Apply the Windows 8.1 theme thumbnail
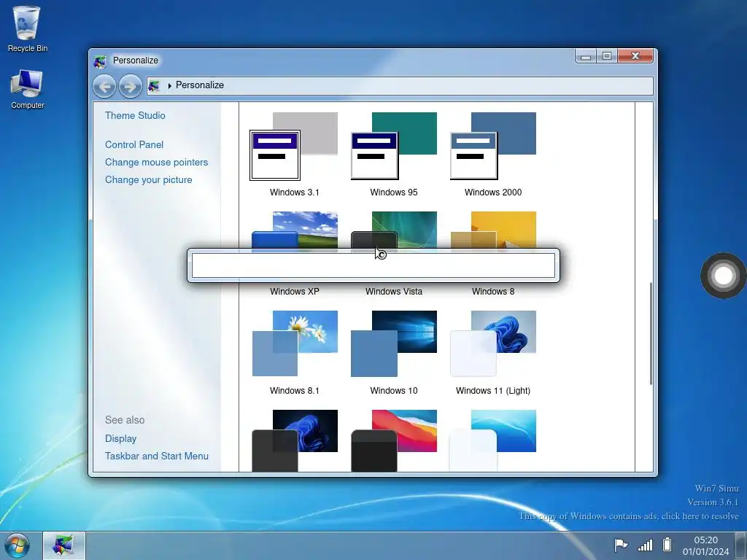 click(x=295, y=344)
